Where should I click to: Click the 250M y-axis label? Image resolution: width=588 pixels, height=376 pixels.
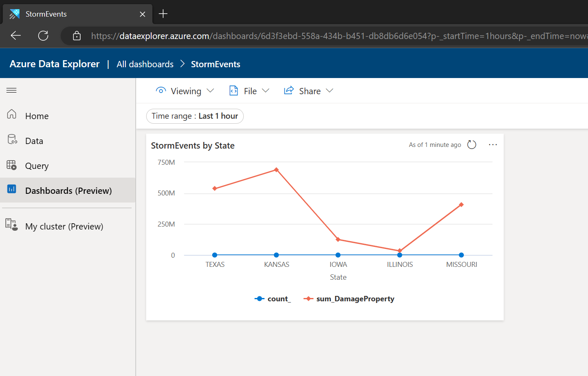166,224
